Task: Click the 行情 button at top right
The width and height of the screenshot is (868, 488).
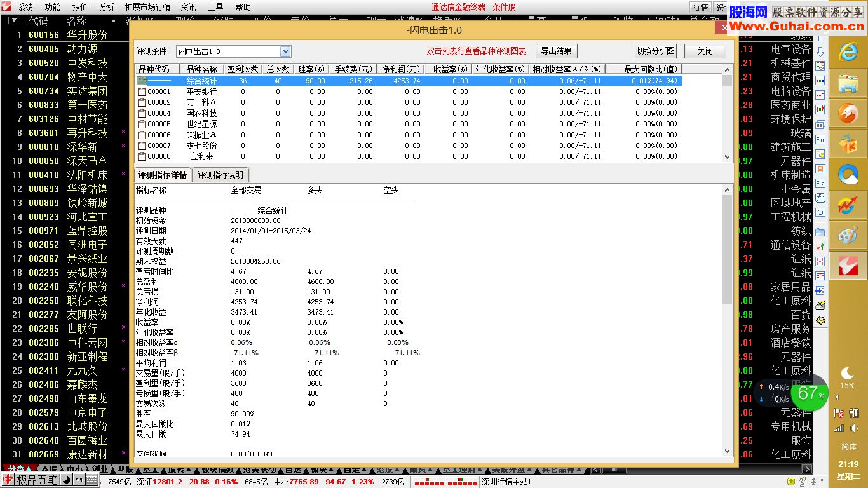Action: point(701,7)
